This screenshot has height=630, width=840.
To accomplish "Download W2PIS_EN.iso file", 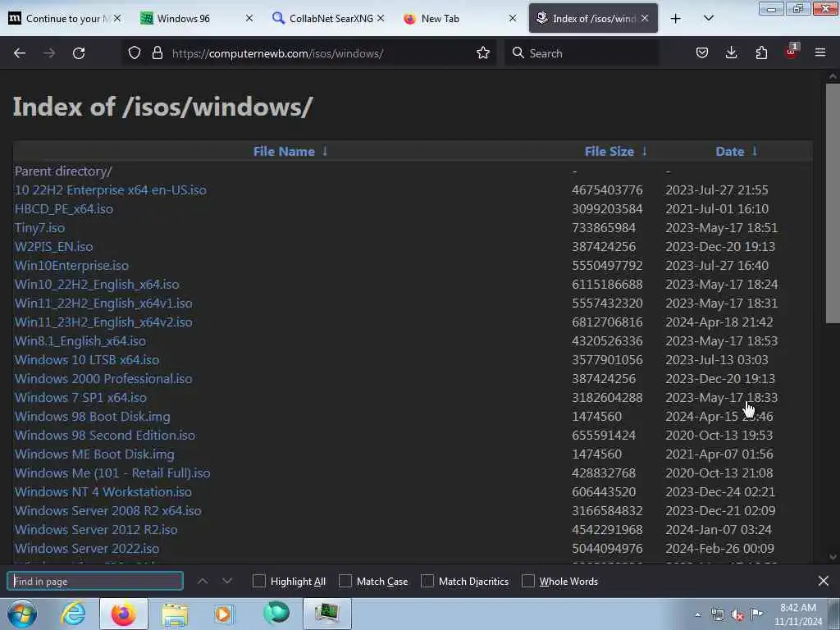I will click(53, 246).
